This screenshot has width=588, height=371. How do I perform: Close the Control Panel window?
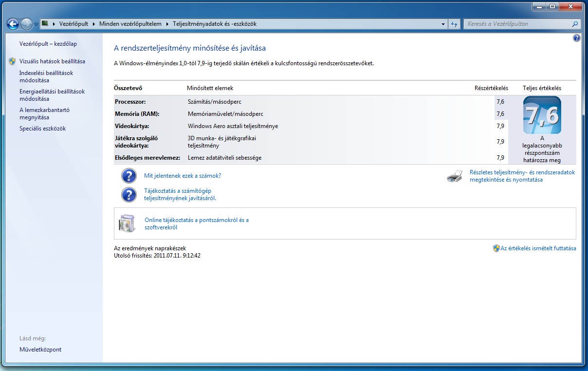570,6
